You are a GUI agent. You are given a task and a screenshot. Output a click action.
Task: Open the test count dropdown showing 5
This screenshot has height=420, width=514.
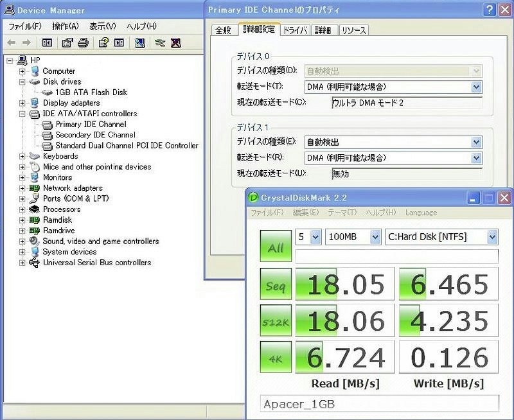(x=315, y=237)
